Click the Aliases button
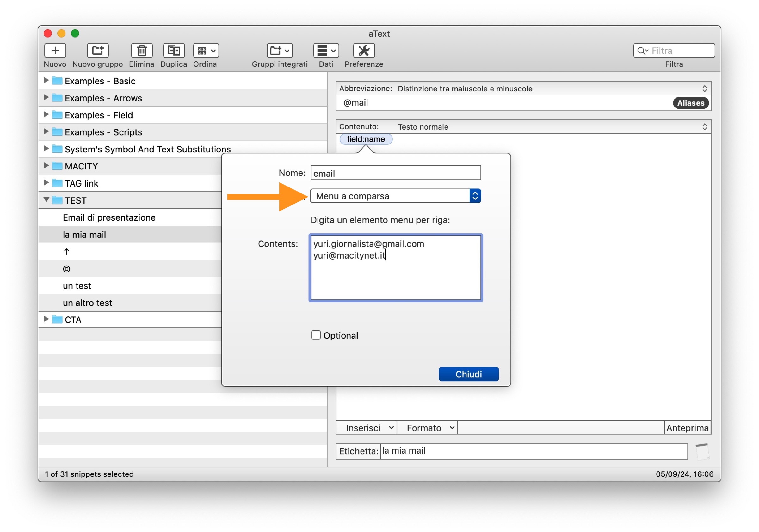Image resolution: width=759 pixels, height=532 pixels. pyautogui.click(x=690, y=103)
